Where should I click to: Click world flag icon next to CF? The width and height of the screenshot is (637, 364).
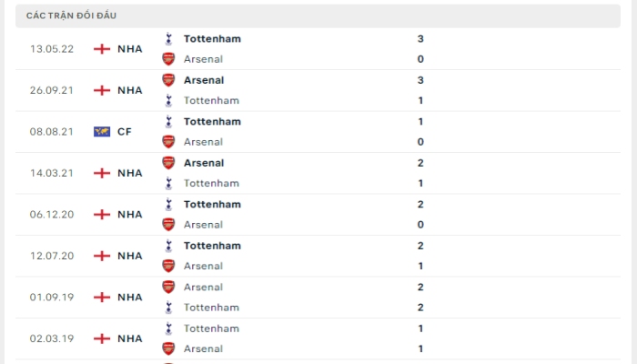coord(102,132)
